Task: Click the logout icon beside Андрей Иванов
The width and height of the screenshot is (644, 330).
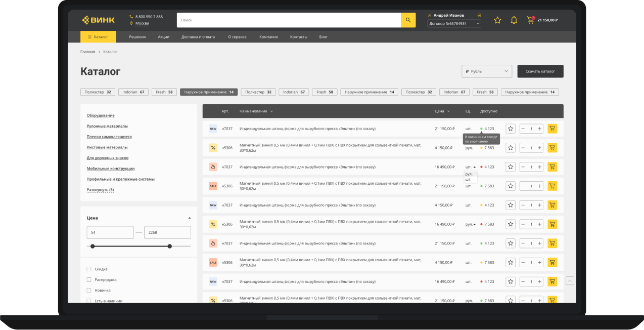Action: (x=479, y=15)
